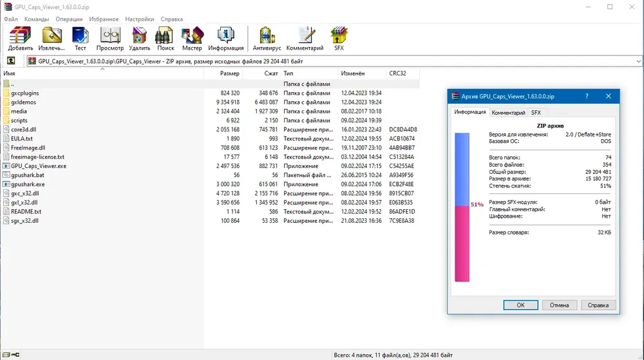Viewport: 644px width, 360px height.
Task: Click the Удалить (Delete) toolbar icon
Action: 139,39
